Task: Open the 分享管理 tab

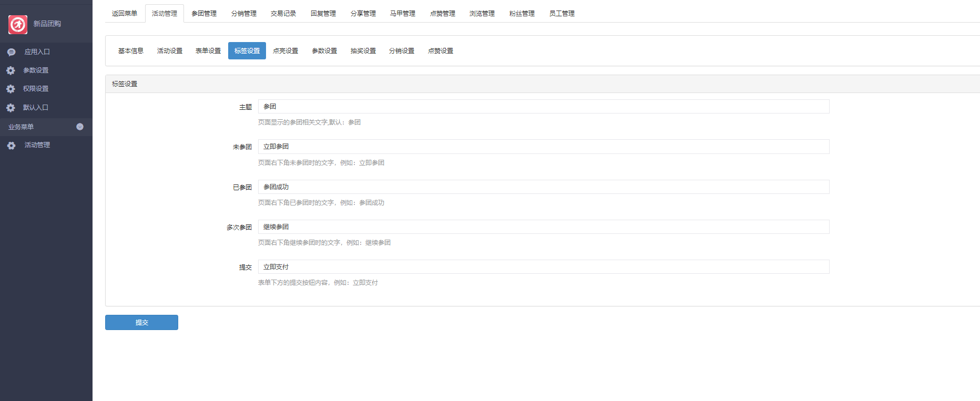Action: pos(363,14)
